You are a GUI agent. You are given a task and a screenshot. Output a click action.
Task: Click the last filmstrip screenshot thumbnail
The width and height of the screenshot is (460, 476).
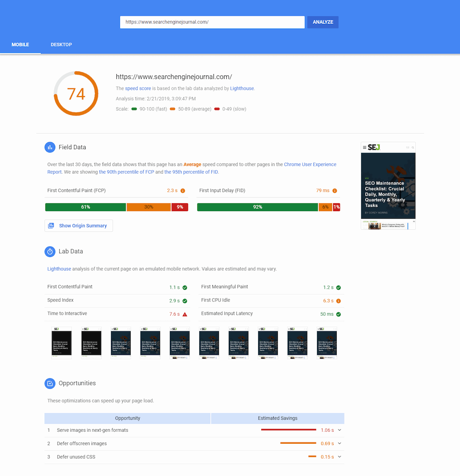point(327,343)
